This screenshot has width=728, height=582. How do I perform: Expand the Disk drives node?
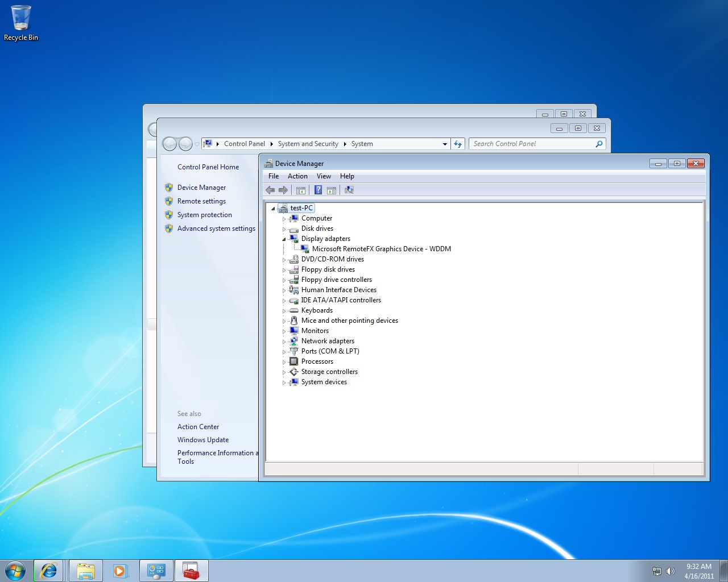284,229
